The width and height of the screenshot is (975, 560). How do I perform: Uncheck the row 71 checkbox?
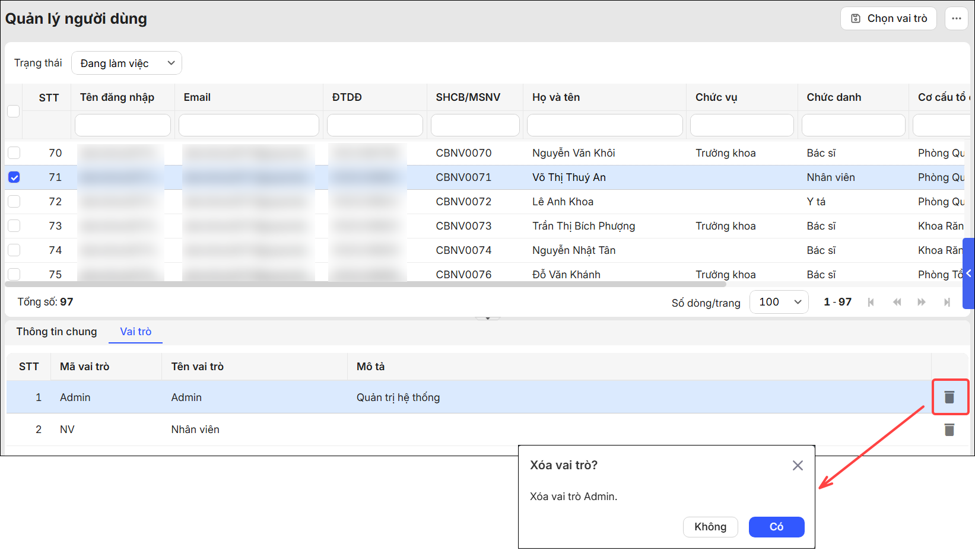point(14,177)
